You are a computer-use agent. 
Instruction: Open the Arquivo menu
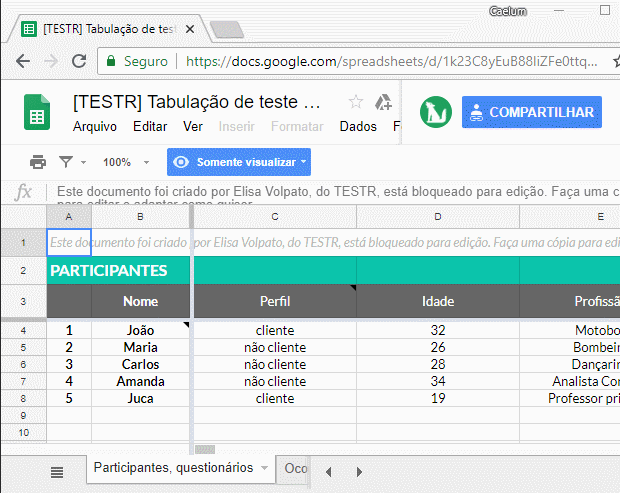[95, 127]
